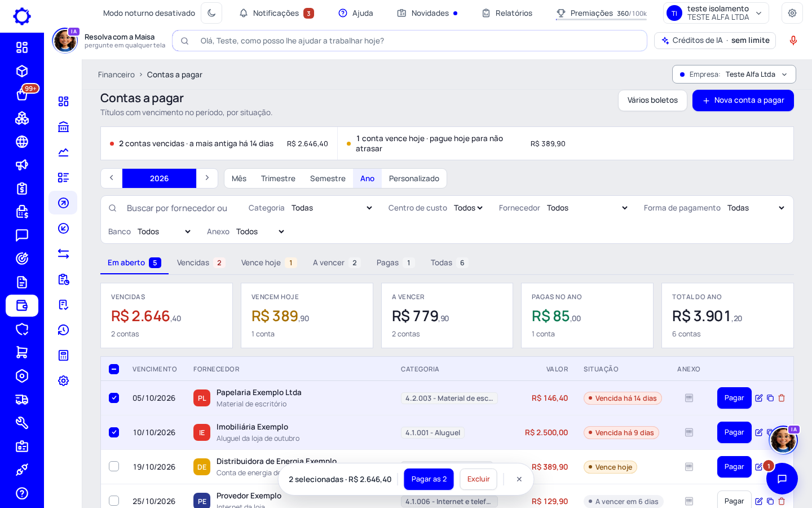This screenshot has width=812, height=508.
Task: Check the 19/10/2026 Distribuidora row checkbox
Action: [x=114, y=466]
